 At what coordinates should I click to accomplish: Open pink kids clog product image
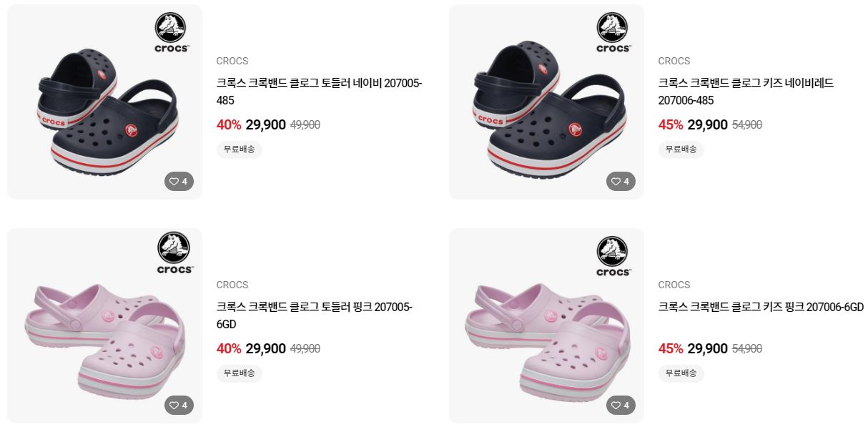point(546,325)
